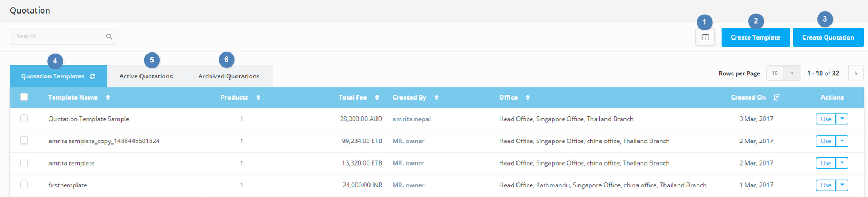Click Use for amrita template row
The width and height of the screenshot is (868, 197).
tap(826, 163)
